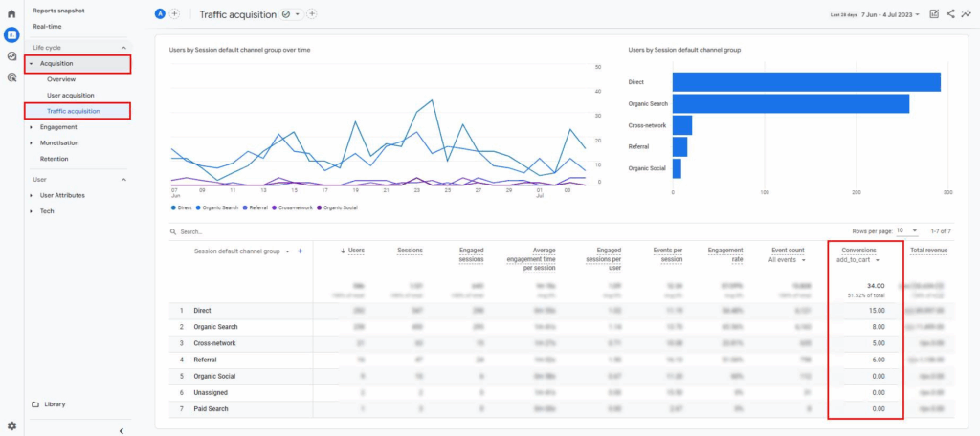
Task: Expand the Tech group
Action: (32, 211)
